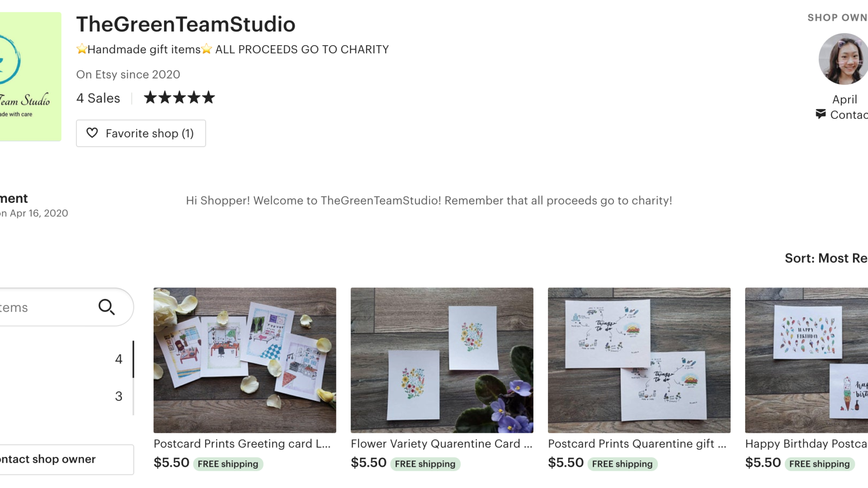Viewport: 868px width, 488px height.
Task: Select sidebar section with 3 items
Action: pos(67,396)
